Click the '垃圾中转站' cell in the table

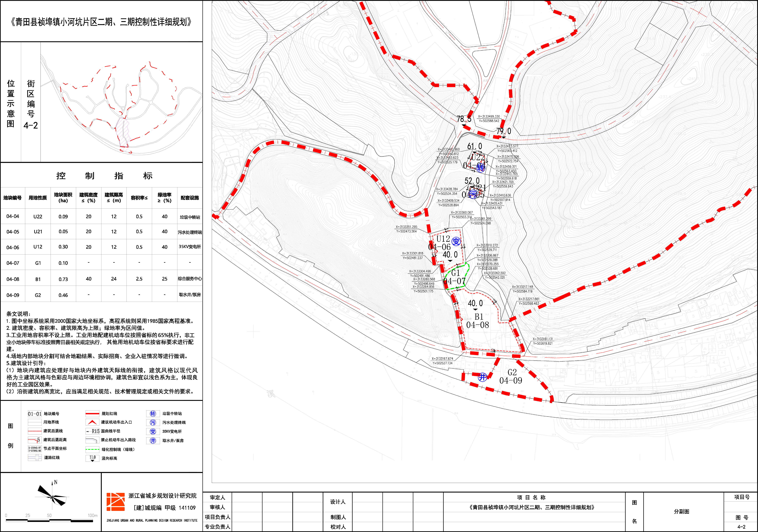(190, 217)
